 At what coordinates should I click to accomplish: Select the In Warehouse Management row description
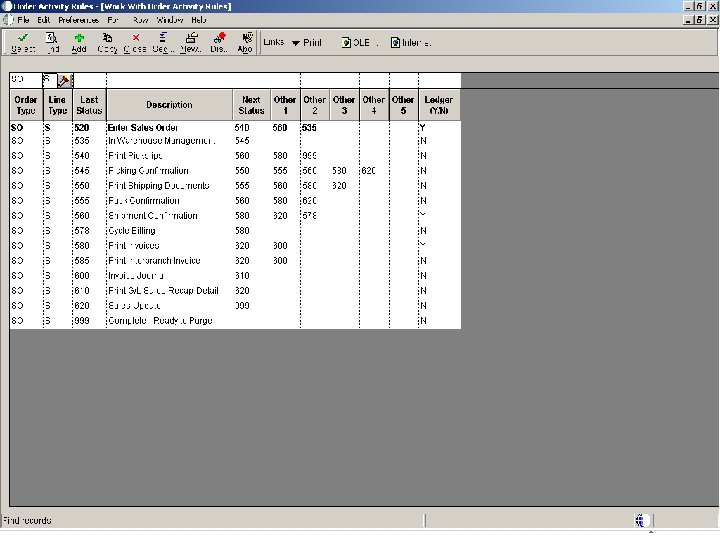[x=161, y=141]
